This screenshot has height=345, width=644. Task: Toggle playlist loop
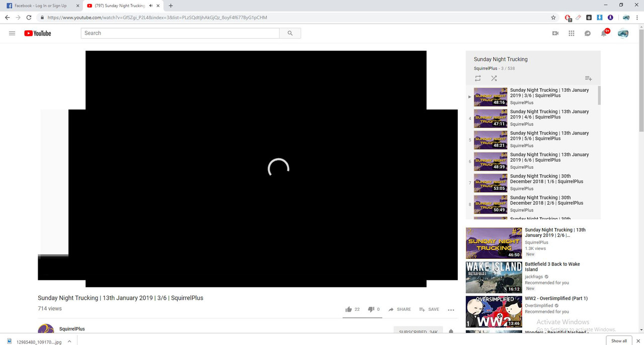coord(478,78)
